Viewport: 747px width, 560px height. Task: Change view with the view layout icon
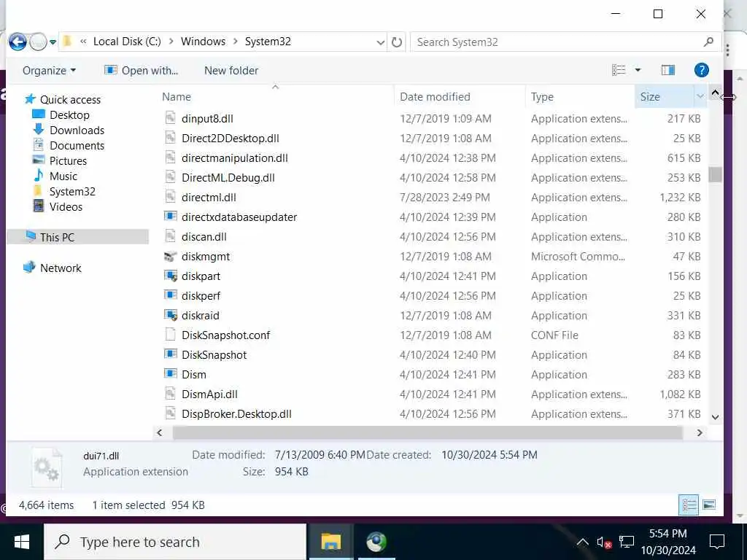coord(619,71)
